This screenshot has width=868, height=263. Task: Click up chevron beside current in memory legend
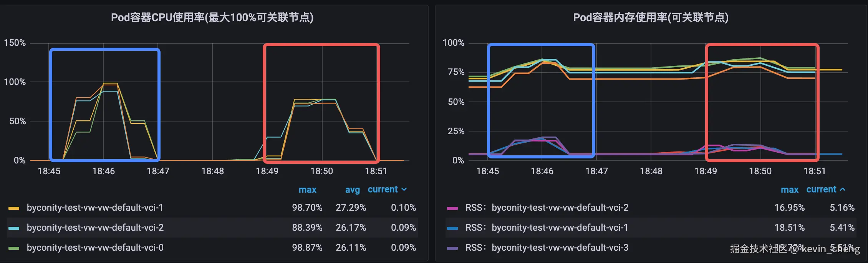coord(843,190)
